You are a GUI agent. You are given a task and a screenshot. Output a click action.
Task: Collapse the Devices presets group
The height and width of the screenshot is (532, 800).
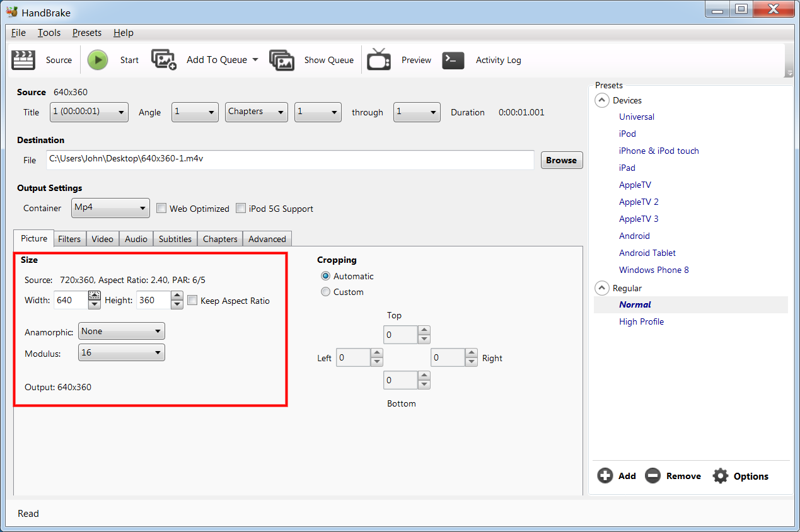pyautogui.click(x=601, y=100)
